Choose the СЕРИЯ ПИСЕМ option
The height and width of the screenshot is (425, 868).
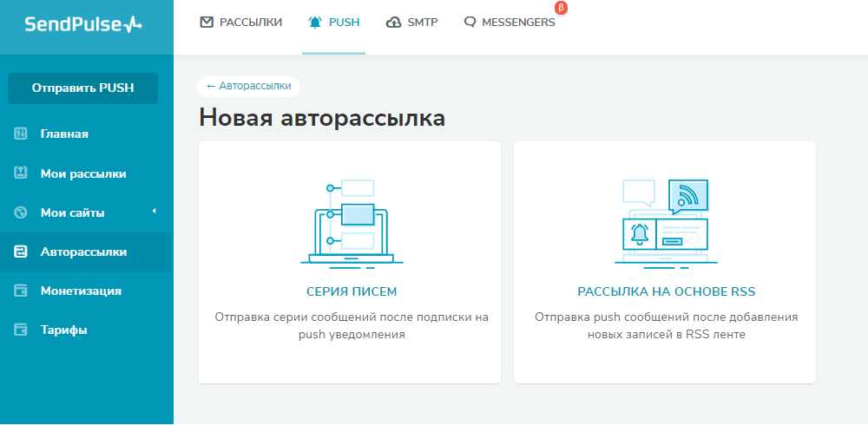[352, 291]
